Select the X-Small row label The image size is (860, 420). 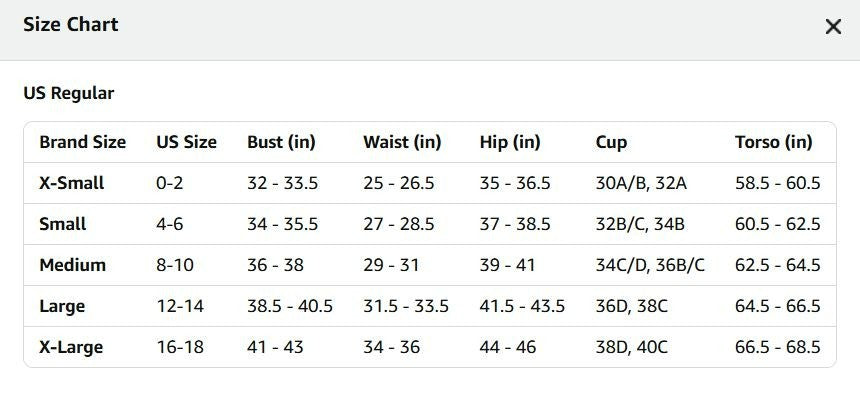[x=71, y=183]
